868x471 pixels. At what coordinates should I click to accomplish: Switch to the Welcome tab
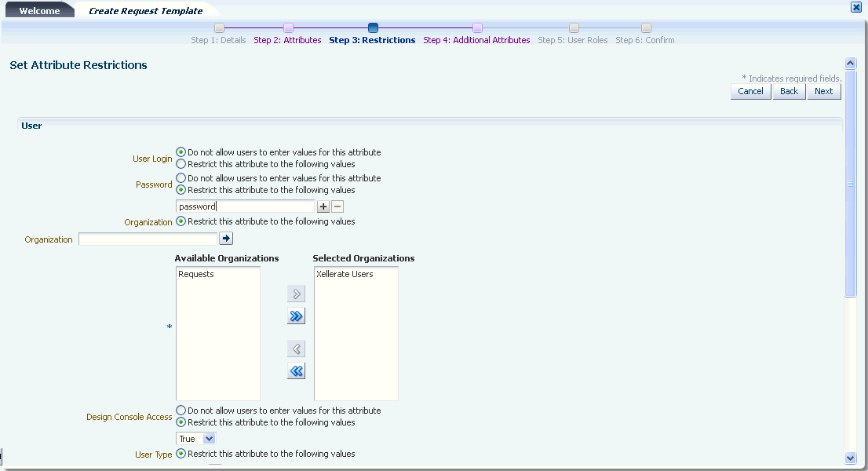[39, 9]
